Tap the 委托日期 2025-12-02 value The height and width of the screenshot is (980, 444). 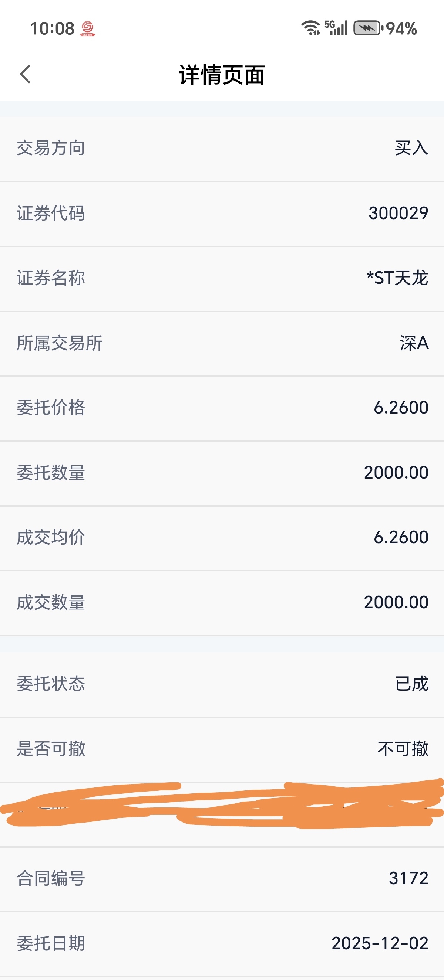[380, 943]
